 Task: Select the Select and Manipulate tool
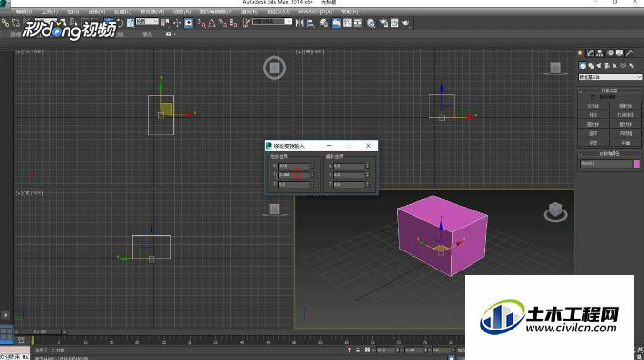pos(177,23)
